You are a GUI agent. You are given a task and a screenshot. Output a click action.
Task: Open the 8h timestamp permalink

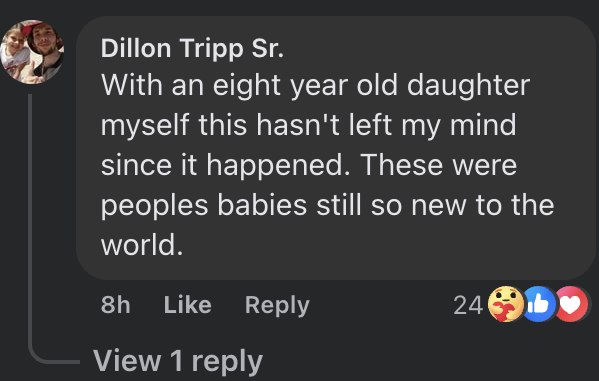(x=115, y=305)
